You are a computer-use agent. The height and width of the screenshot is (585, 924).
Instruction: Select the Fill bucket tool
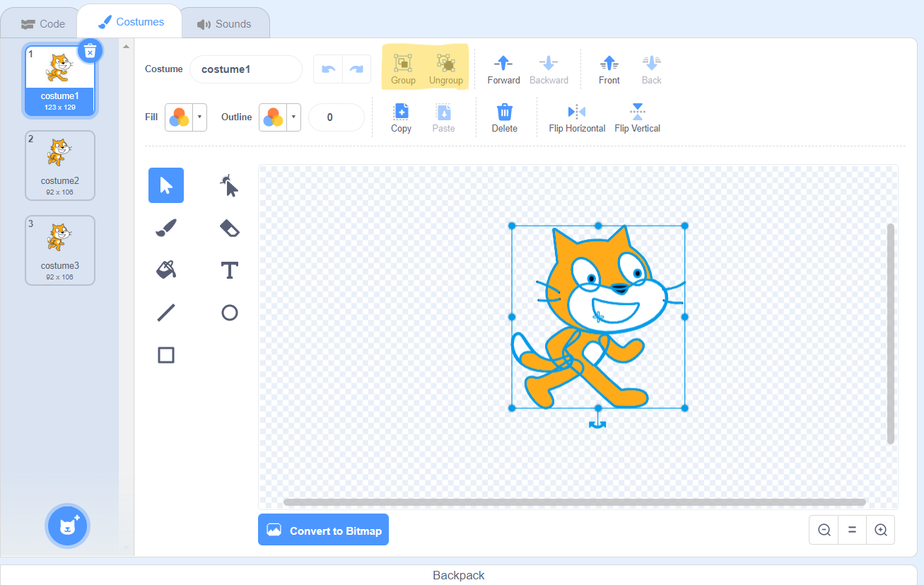pos(166,270)
